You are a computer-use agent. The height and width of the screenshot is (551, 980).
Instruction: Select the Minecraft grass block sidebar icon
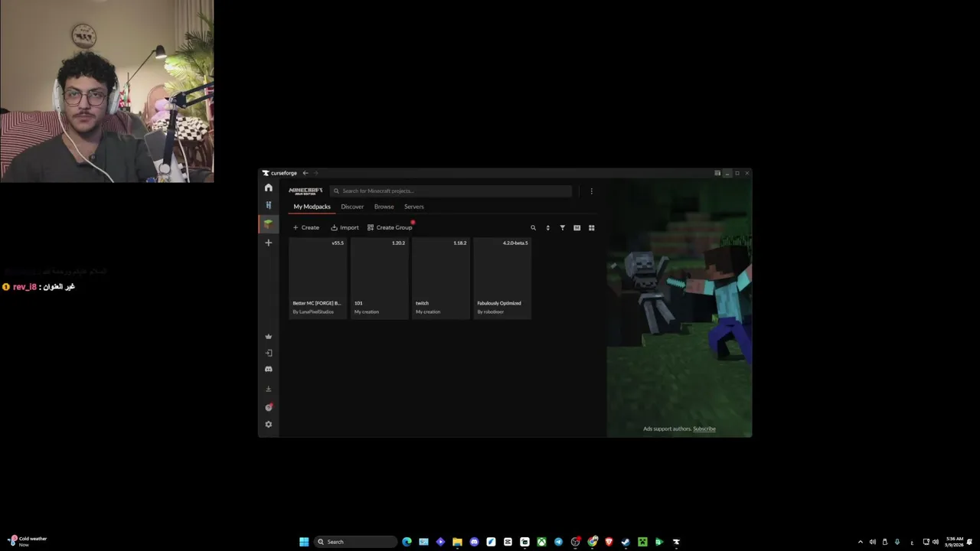point(268,223)
